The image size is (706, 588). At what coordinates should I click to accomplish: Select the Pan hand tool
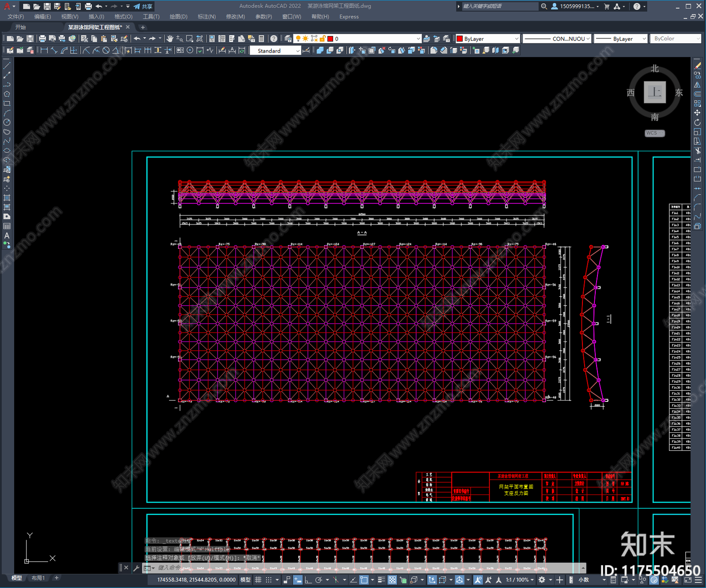pyautogui.click(x=170, y=39)
